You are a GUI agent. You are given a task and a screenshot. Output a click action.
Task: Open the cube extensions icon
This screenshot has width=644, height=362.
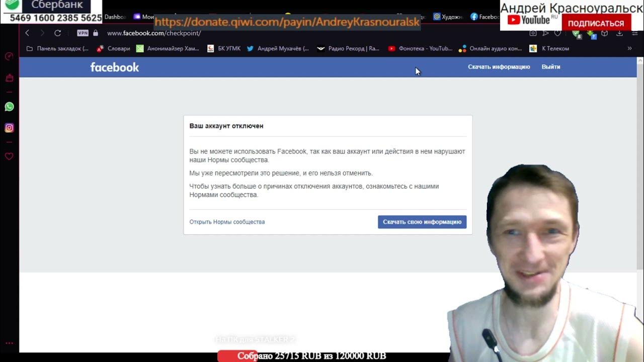(x=605, y=34)
